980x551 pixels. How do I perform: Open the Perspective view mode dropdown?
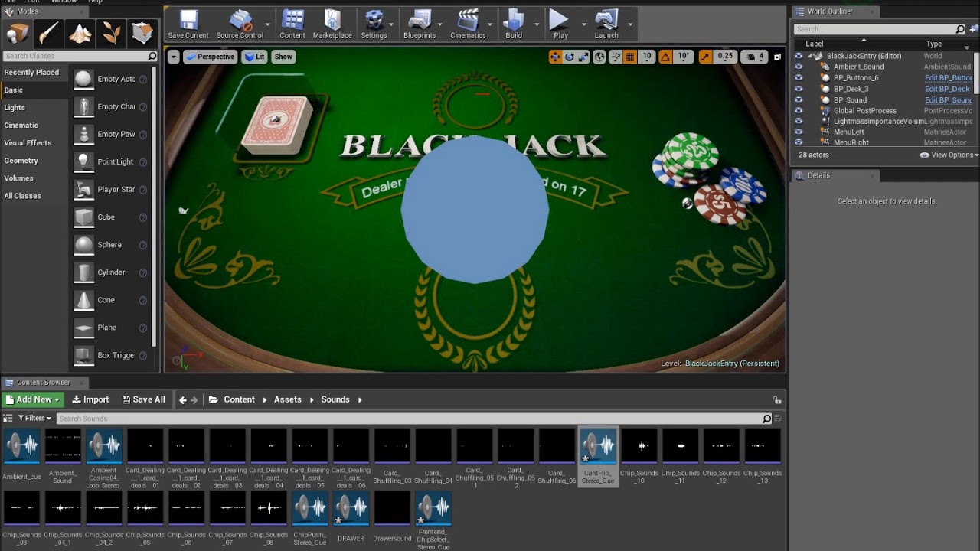[210, 57]
